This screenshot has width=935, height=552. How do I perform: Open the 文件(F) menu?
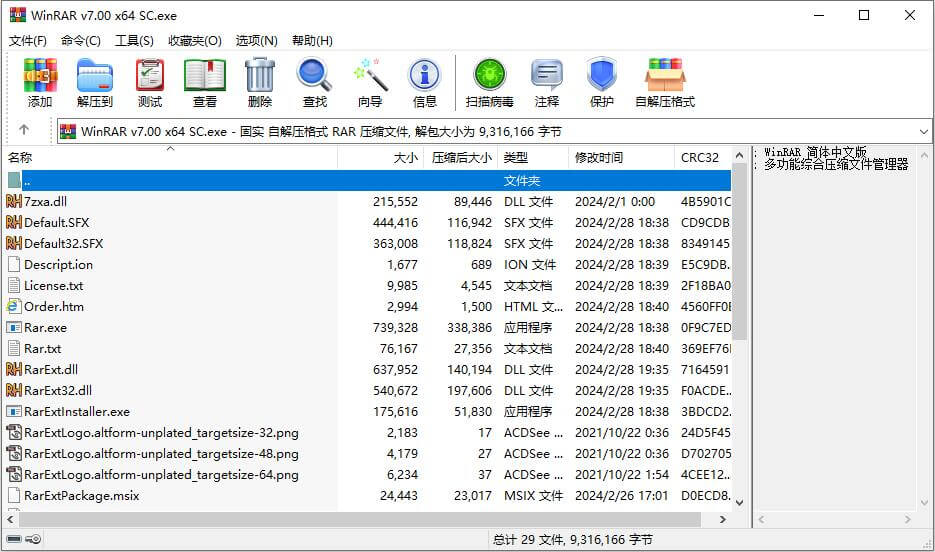click(27, 41)
